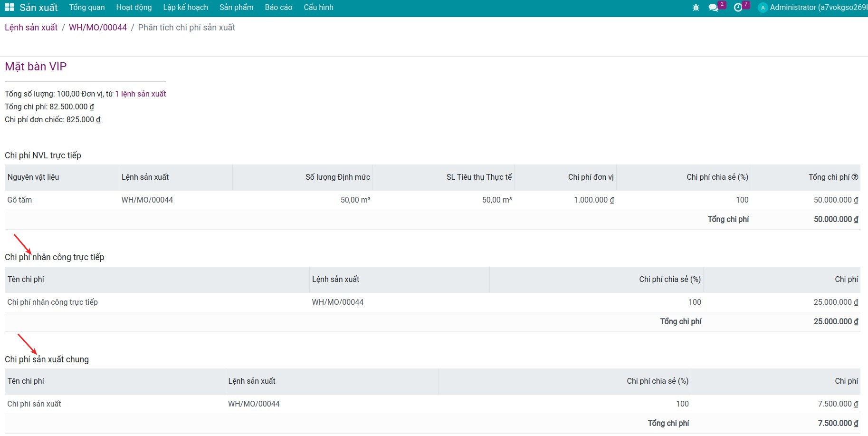Click the 'Chi phí NVL trực tiếp' section heading
The width and height of the screenshot is (868, 436).
click(43, 155)
